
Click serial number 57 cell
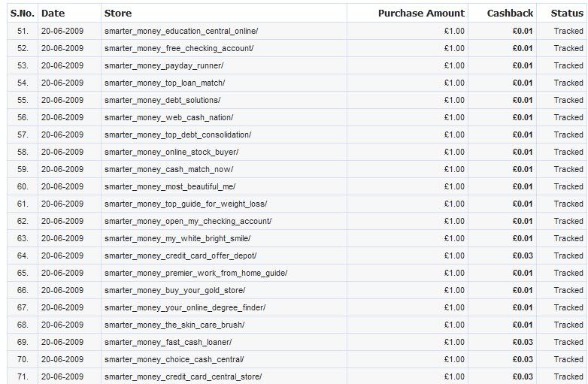pyautogui.click(x=23, y=135)
